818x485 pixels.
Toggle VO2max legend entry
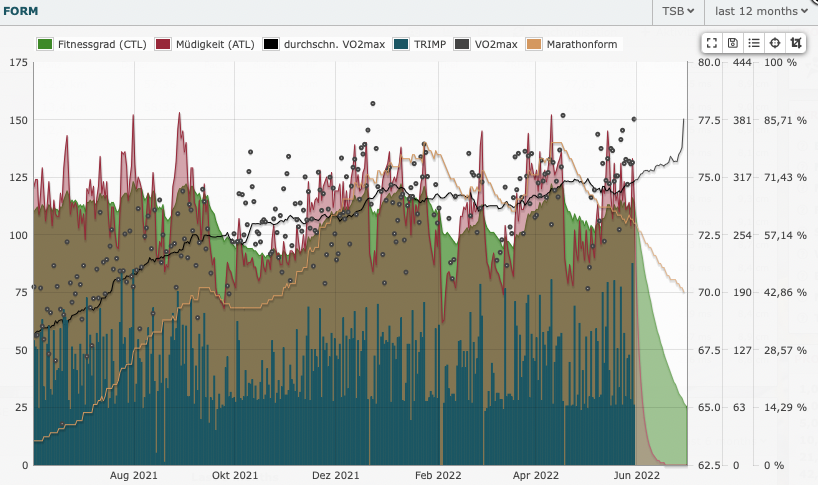tap(486, 44)
